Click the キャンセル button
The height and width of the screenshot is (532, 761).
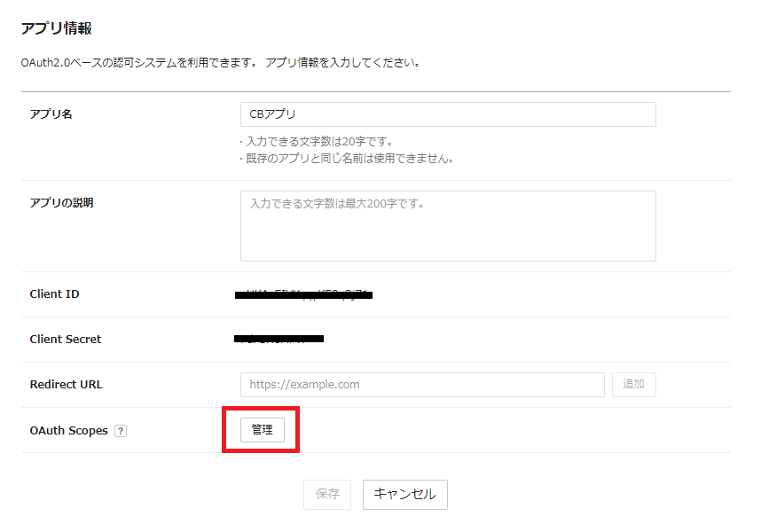pyautogui.click(x=404, y=495)
